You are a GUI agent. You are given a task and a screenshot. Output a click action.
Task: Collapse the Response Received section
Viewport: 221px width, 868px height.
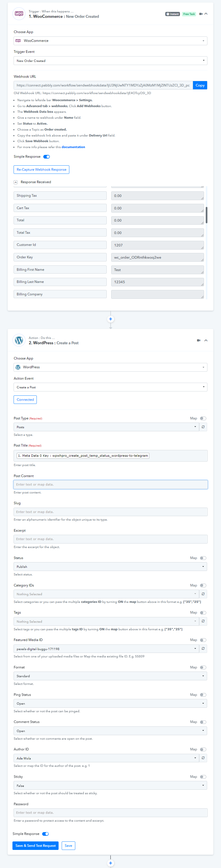pyautogui.click(x=16, y=182)
